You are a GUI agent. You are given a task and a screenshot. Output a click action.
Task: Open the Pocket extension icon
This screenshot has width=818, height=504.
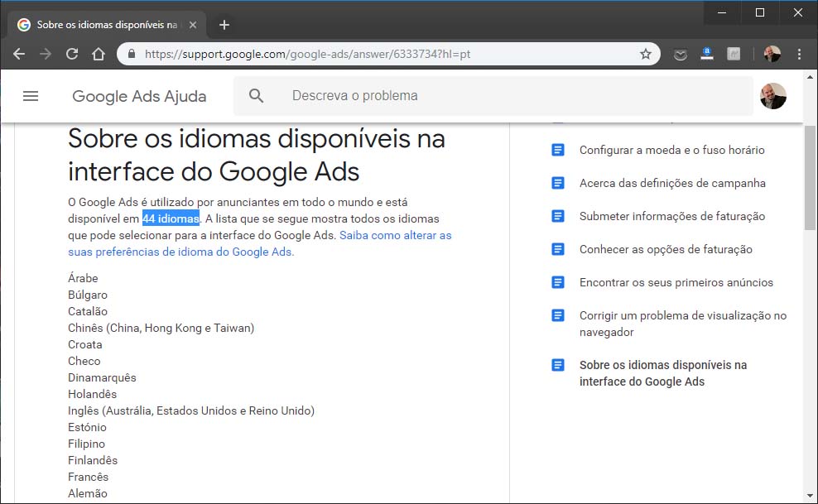coord(681,54)
